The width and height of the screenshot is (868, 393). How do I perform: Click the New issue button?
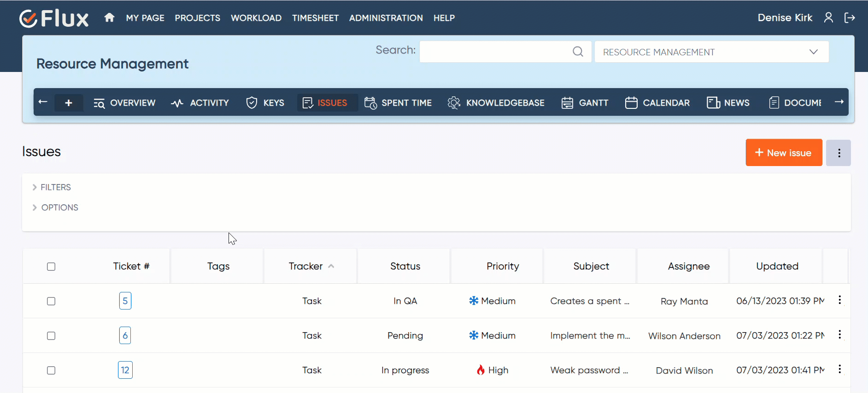coord(784,153)
